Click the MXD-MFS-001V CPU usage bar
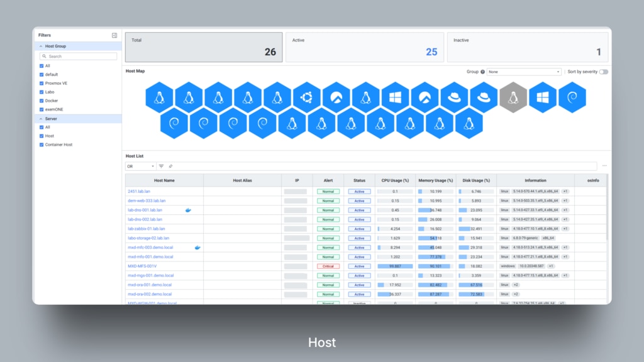The image size is (644, 362). click(394, 266)
